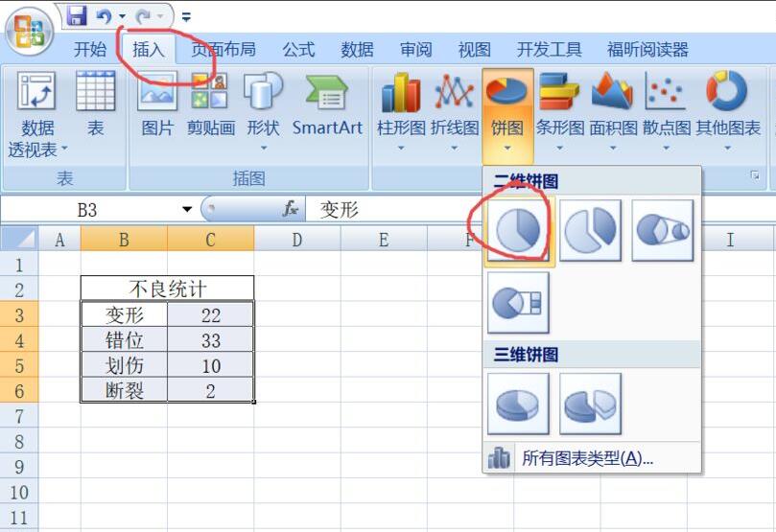Select column B header
The image size is (776, 532).
(x=124, y=240)
